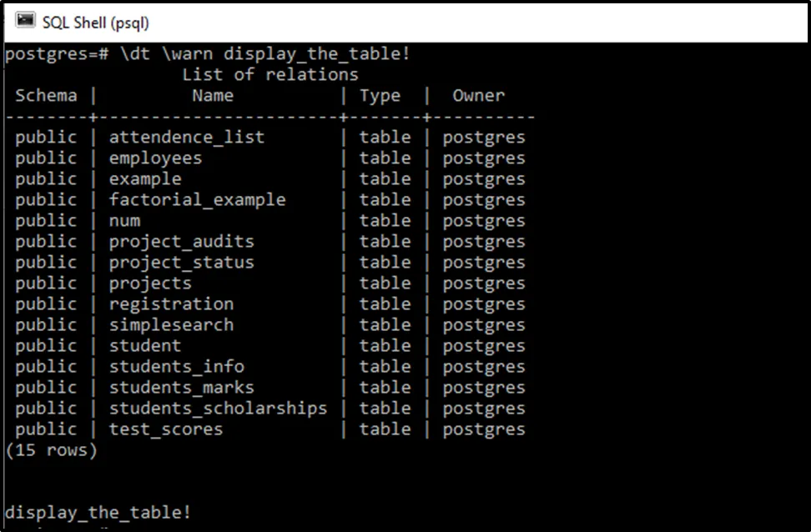Click the simplesearch table name
811x532 pixels.
click(x=171, y=325)
